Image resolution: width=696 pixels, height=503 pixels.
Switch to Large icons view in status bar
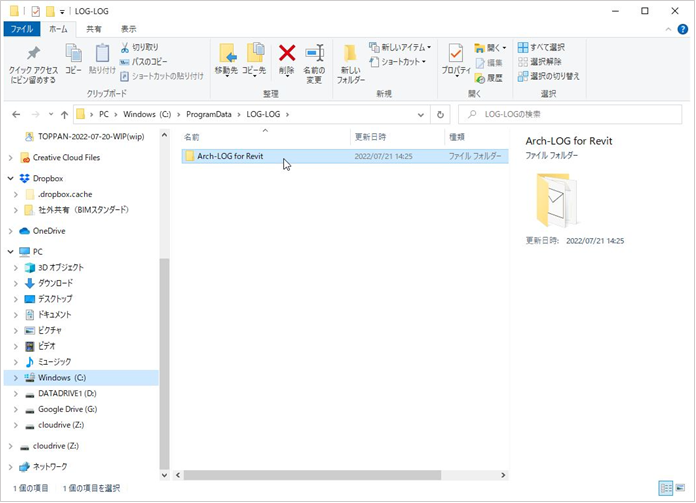(x=680, y=488)
